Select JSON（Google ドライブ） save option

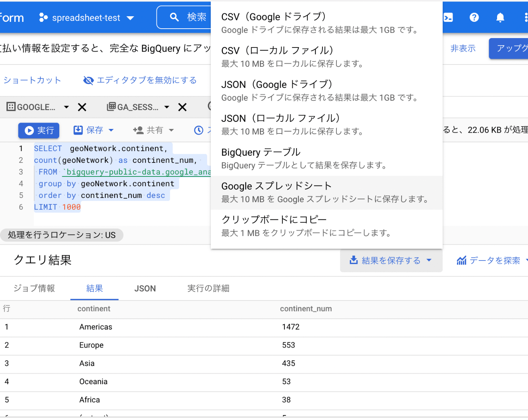click(327, 90)
